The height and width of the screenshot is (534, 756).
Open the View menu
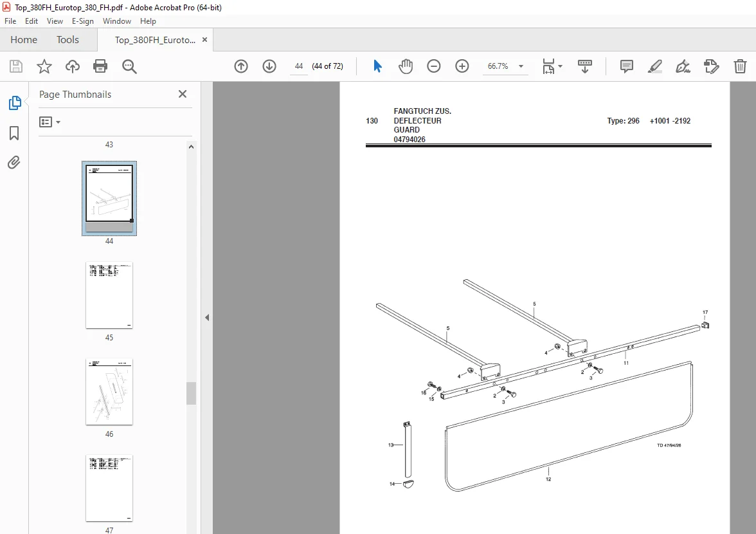coord(55,21)
